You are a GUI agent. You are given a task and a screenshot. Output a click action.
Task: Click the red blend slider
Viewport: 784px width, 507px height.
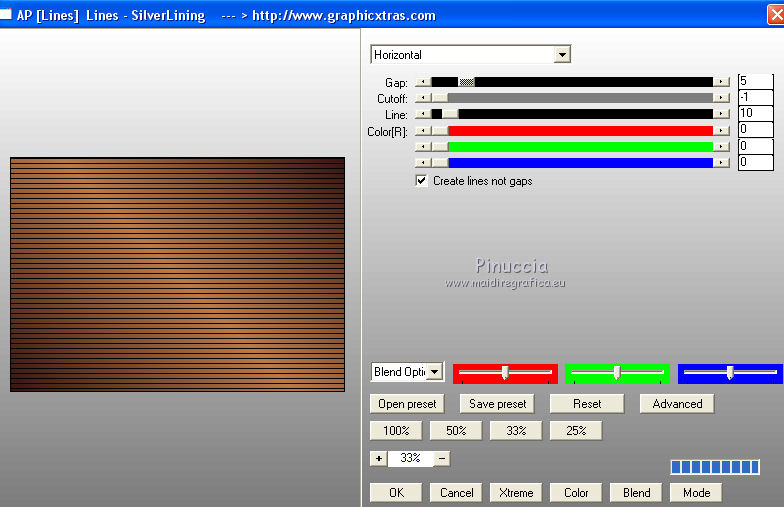(505, 373)
